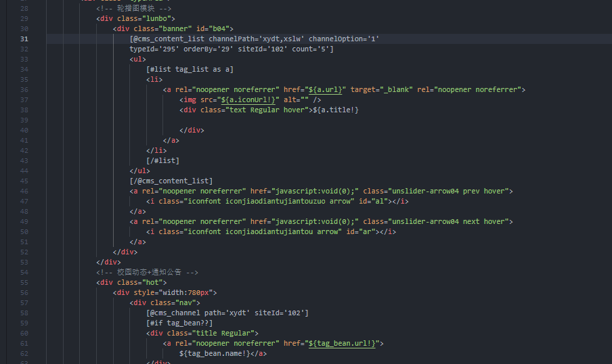Click "unslider-arrow04 next hover" class value
The image size is (612, 364).
click(448, 222)
